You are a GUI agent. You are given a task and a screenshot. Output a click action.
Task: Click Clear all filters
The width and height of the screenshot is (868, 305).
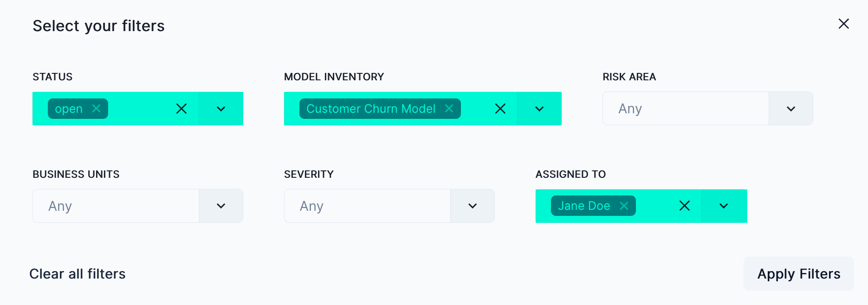coord(77,273)
